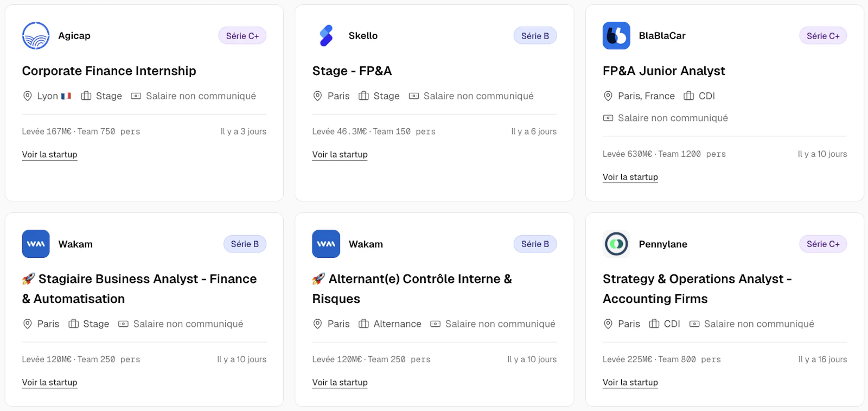The height and width of the screenshot is (411, 868).
Task: Click the Pennylane company logo
Action: [616, 244]
